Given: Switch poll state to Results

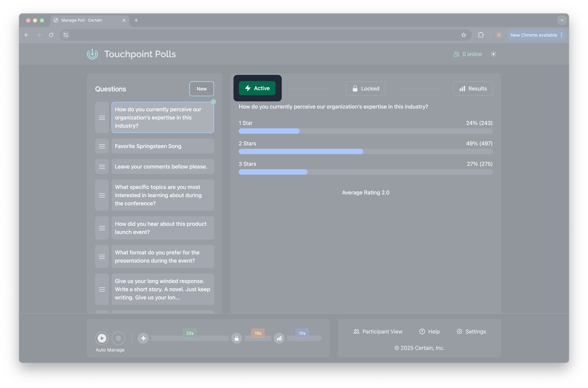Looking at the screenshot, I should (473, 88).
